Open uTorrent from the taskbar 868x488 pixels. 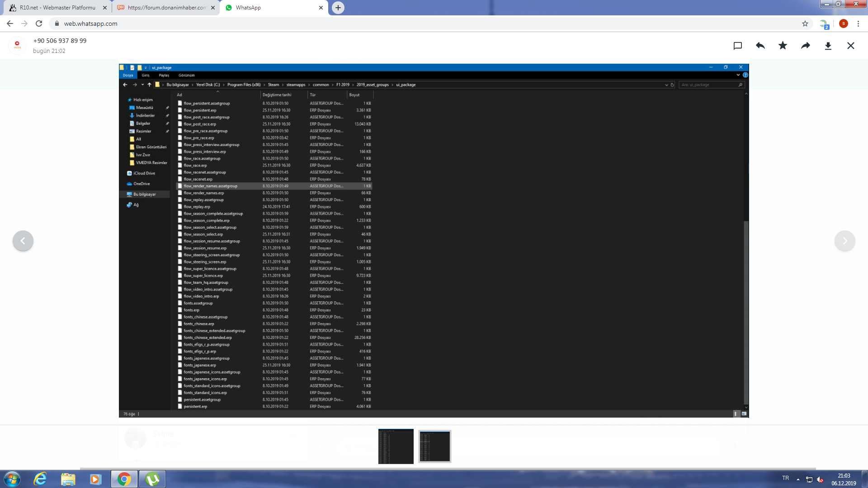click(152, 479)
